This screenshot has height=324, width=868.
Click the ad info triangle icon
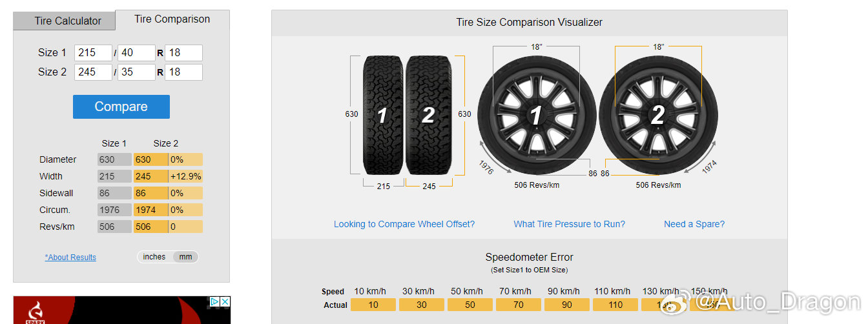point(214,301)
